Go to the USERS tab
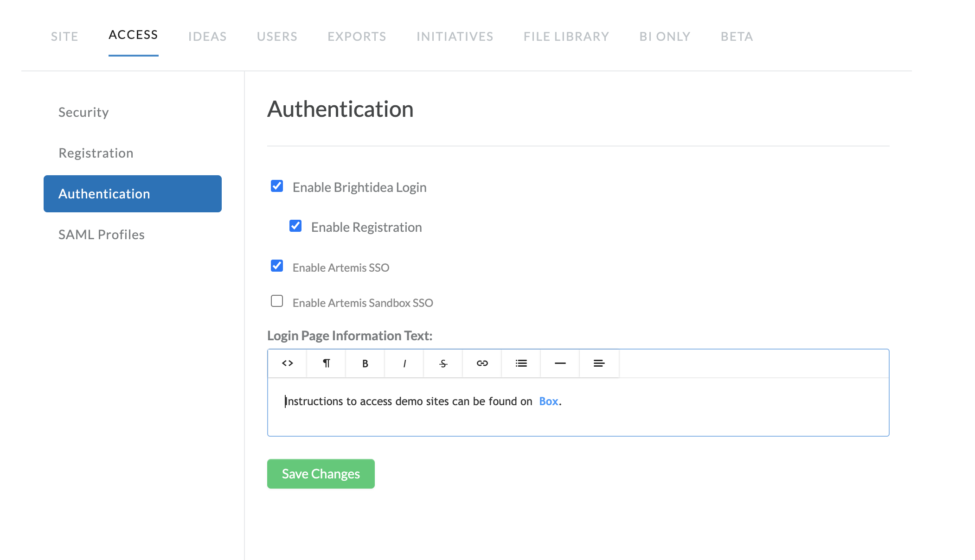This screenshot has height=560, width=975. [x=277, y=36]
